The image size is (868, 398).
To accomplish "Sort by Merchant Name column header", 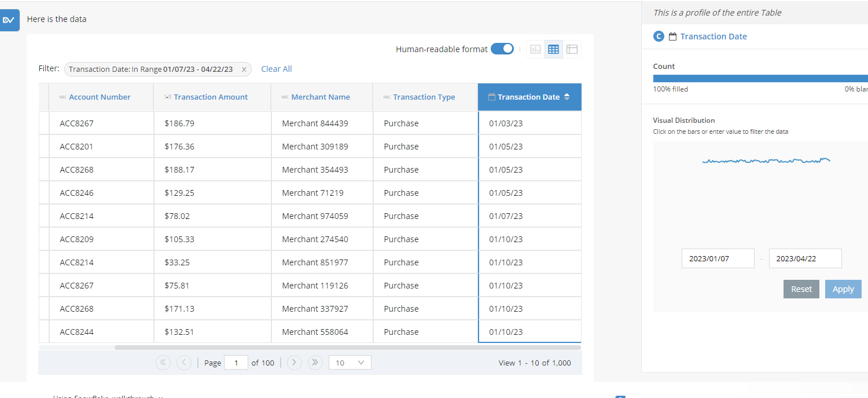I will coord(321,97).
